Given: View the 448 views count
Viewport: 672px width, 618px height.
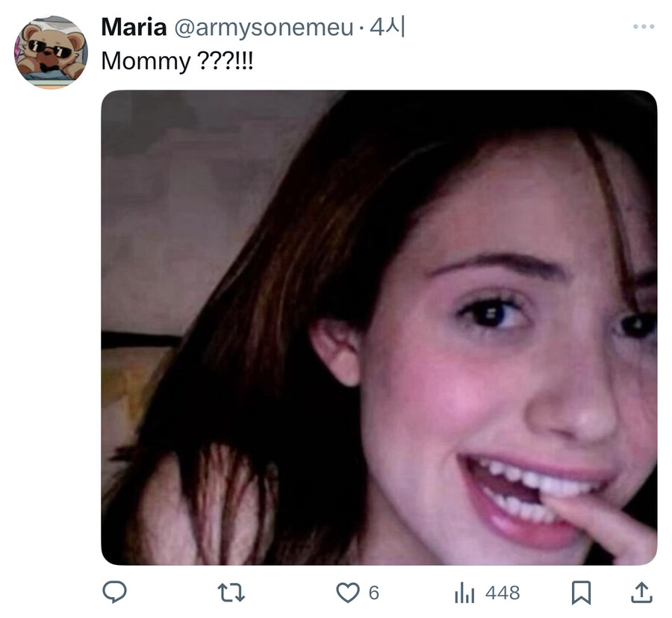Looking at the screenshot, I should (503, 593).
